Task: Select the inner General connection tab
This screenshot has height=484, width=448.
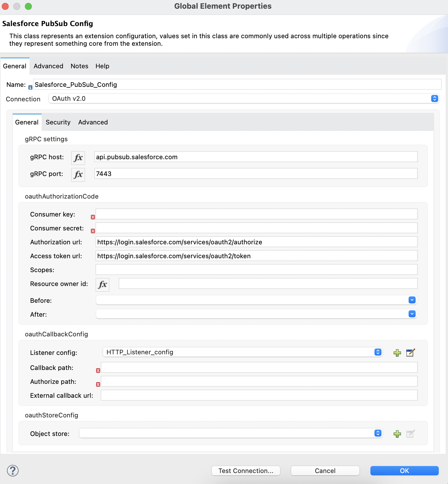Action: [27, 122]
